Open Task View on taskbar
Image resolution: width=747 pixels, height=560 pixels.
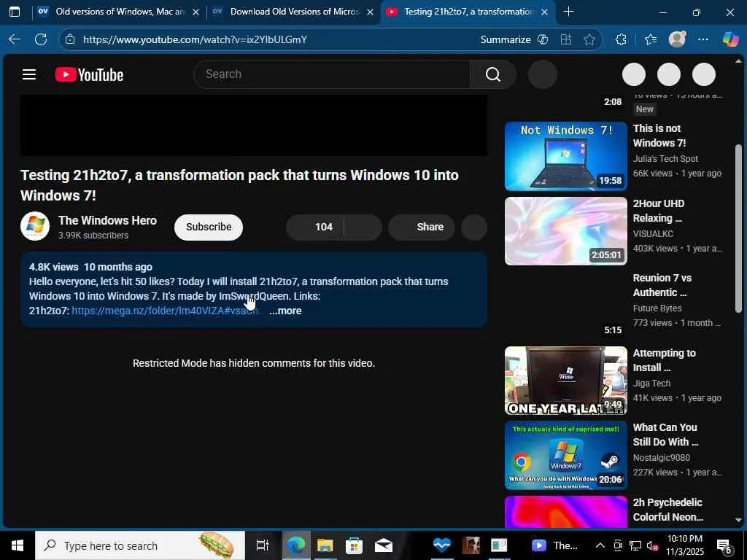click(262, 545)
